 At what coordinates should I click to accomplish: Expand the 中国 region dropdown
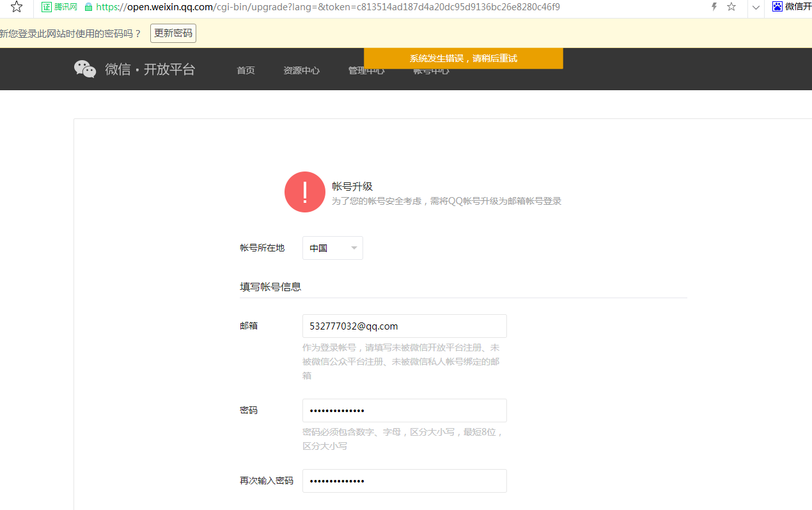[x=332, y=248]
